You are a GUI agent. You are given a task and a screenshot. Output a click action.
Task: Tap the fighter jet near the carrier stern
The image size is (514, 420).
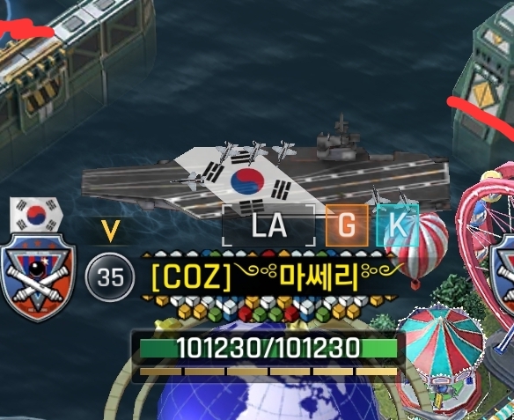[188, 181]
